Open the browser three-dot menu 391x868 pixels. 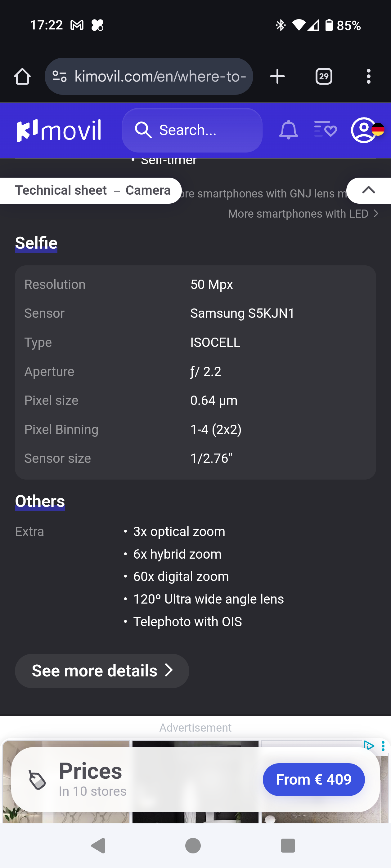point(368,77)
